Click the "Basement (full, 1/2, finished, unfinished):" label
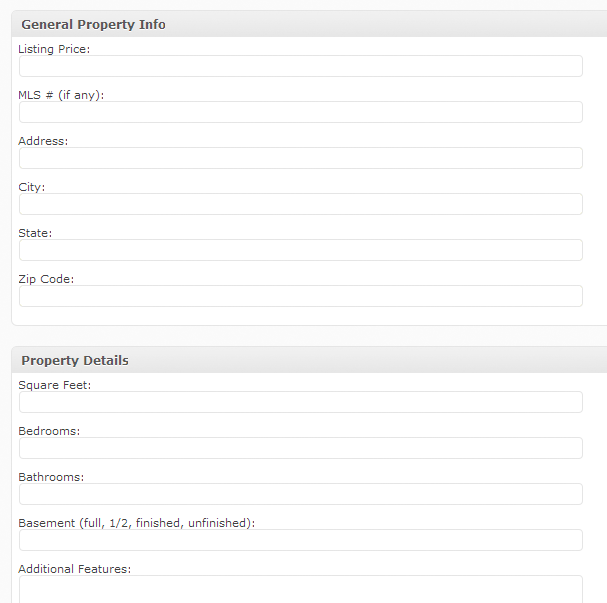607x603 pixels. click(137, 523)
